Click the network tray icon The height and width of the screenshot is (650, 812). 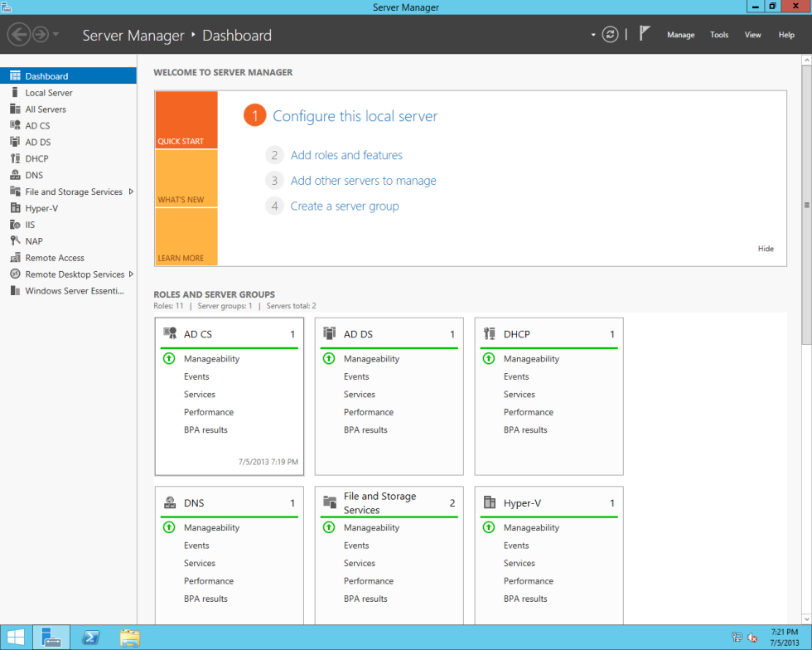(x=737, y=638)
